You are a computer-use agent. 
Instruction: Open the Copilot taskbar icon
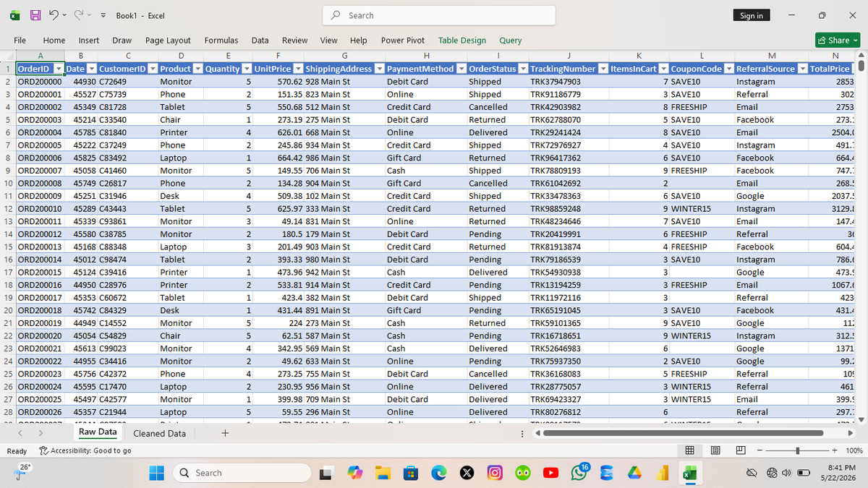[x=354, y=473]
